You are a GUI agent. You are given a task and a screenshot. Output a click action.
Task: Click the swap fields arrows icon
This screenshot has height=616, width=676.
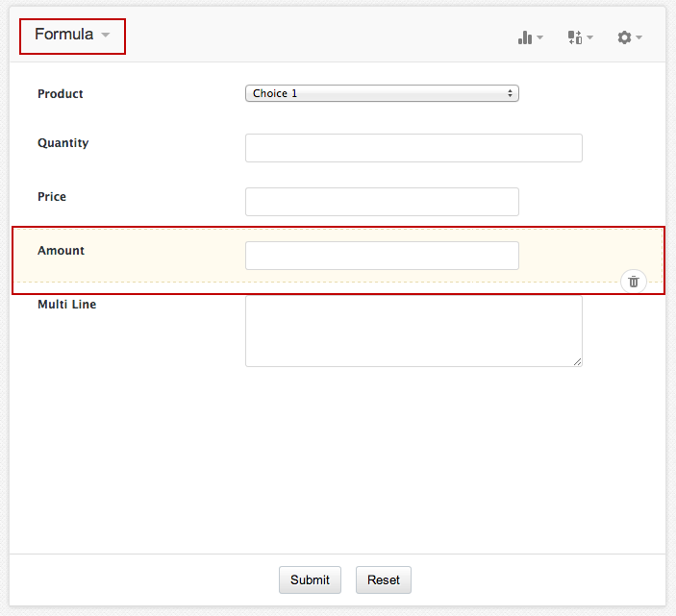coord(575,37)
